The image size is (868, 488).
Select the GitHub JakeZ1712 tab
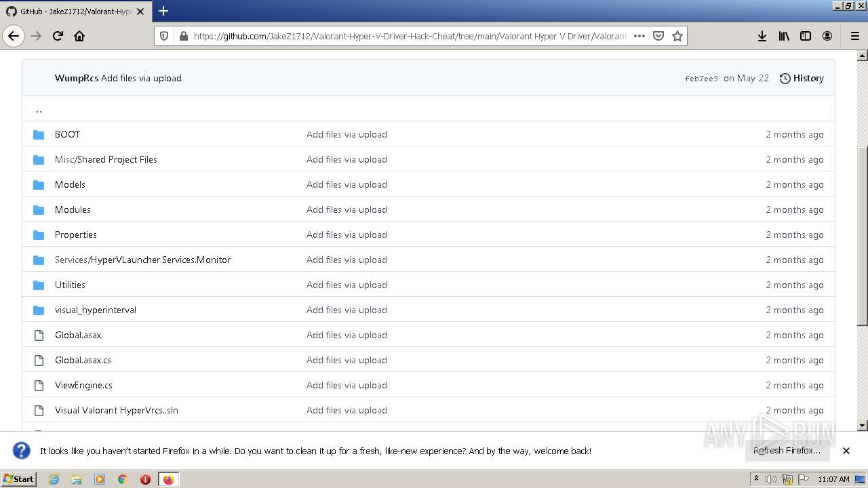pos(75,12)
